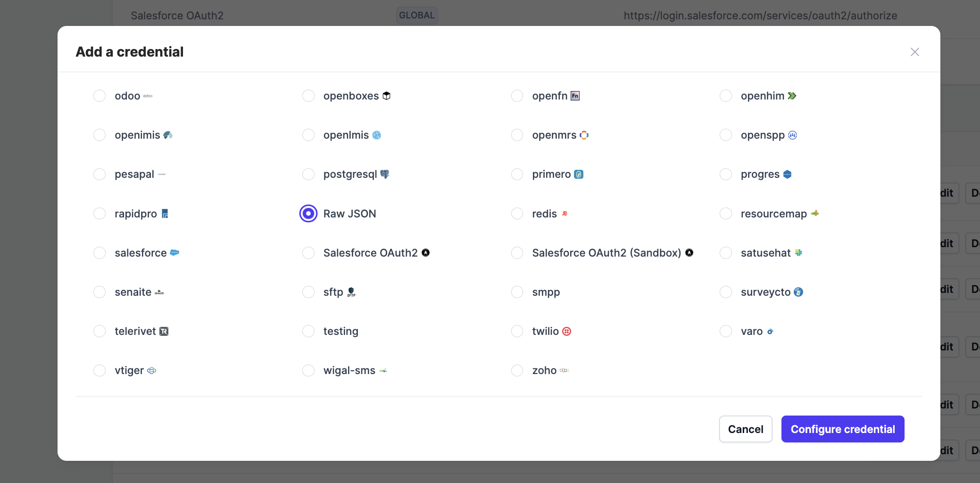Click the openfn Fn logo icon
Viewport: 980px width, 483px height.
(575, 96)
